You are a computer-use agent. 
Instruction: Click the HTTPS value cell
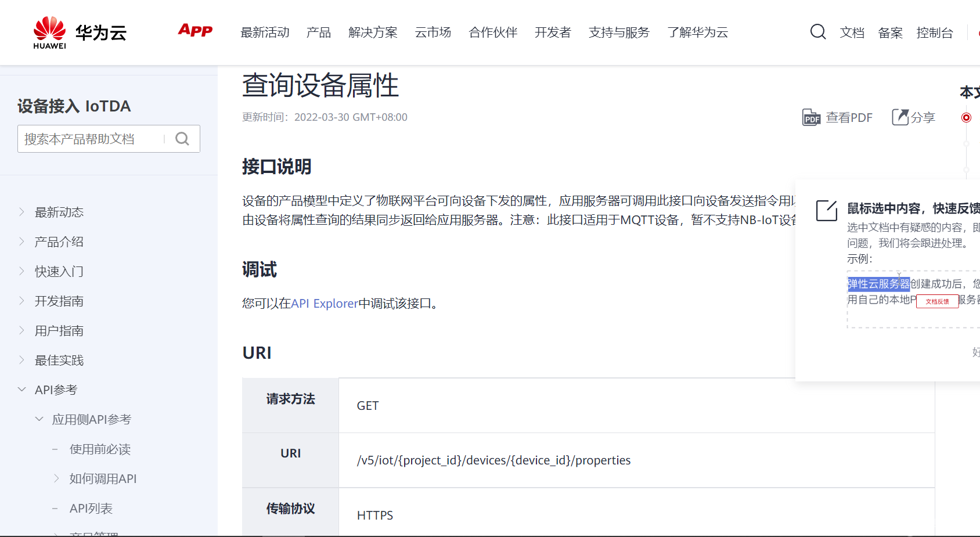[636, 512]
